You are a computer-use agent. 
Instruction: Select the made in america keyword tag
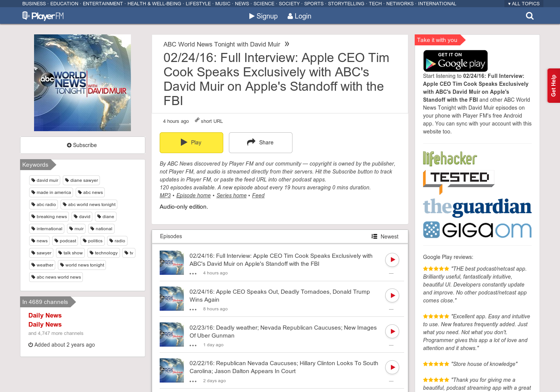click(51, 192)
